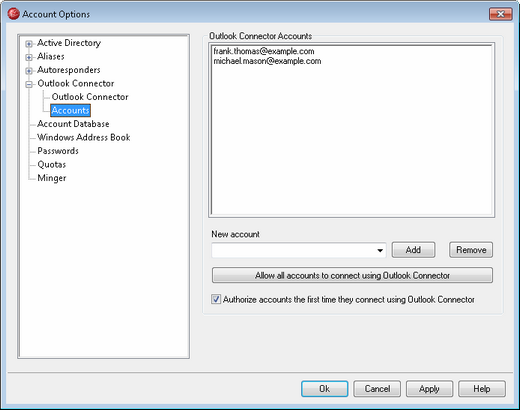Click the Remove button
This screenshot has width=520, height=410.
(x=471, y=250)
